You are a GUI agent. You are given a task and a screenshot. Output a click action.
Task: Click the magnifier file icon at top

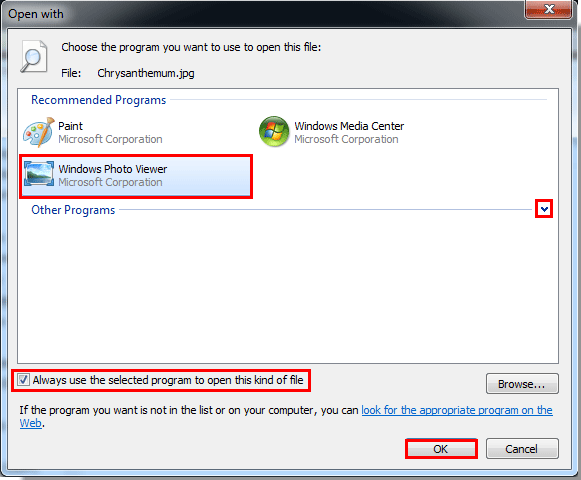click(x=34, y=57)
